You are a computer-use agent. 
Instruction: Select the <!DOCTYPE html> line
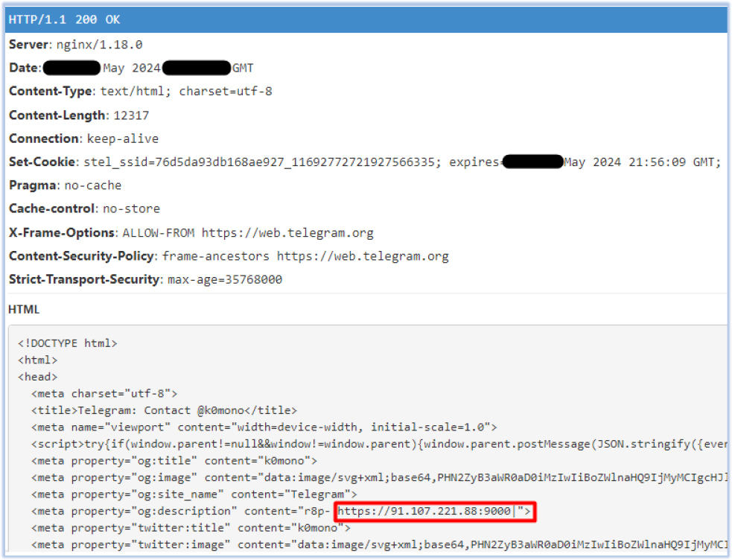[67, 343]
